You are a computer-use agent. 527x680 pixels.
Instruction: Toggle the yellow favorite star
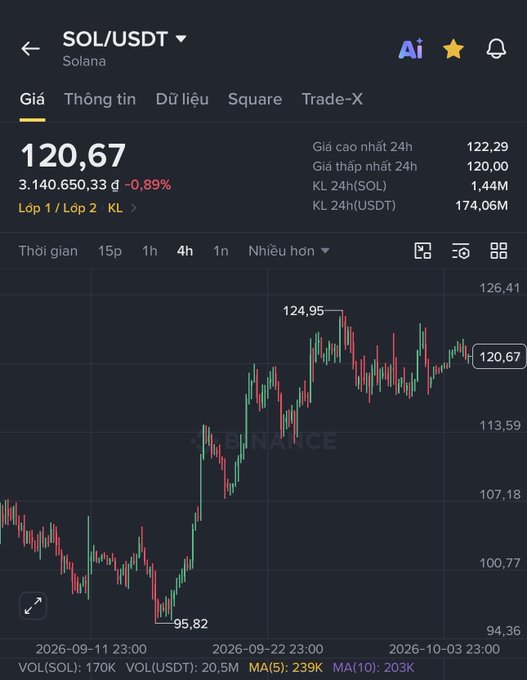pos(453,49)
